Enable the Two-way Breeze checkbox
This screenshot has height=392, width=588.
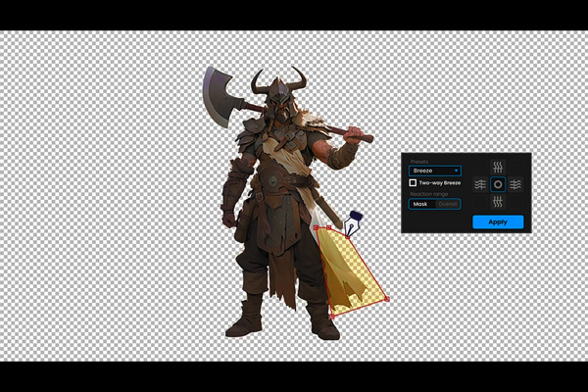(x=413, y=183)
